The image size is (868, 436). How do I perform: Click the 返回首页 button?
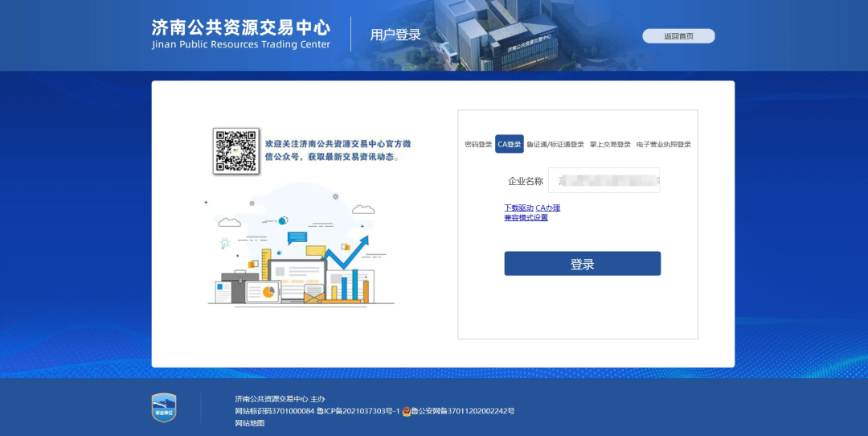pyautogui.click(x=678, y=36)
